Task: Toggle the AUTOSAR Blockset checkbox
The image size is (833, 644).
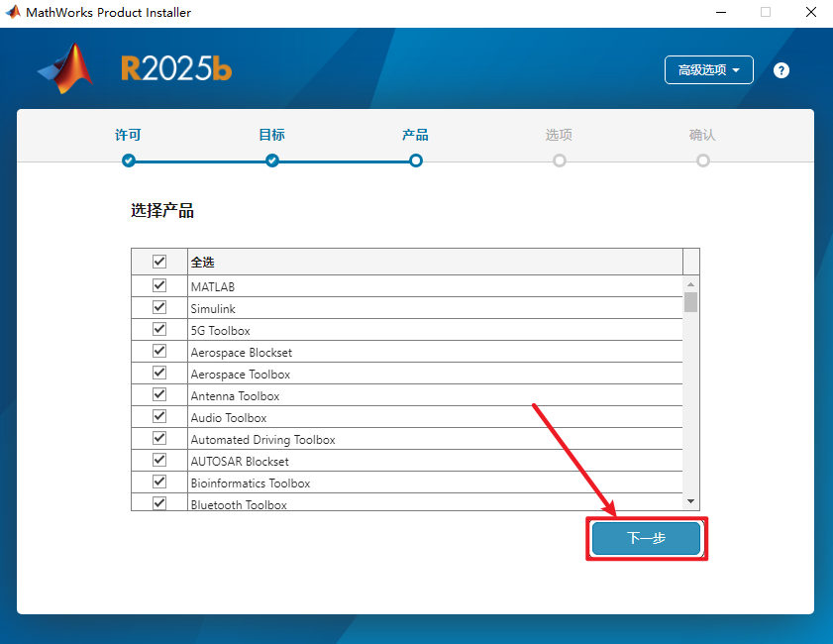Action: [x=159, y=460]
